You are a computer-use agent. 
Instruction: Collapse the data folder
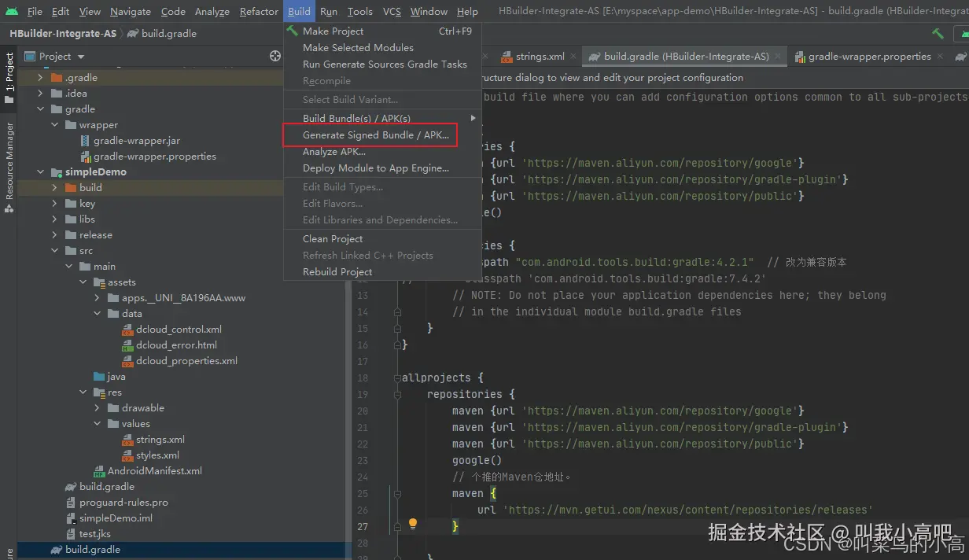click(x=97, y=314)
